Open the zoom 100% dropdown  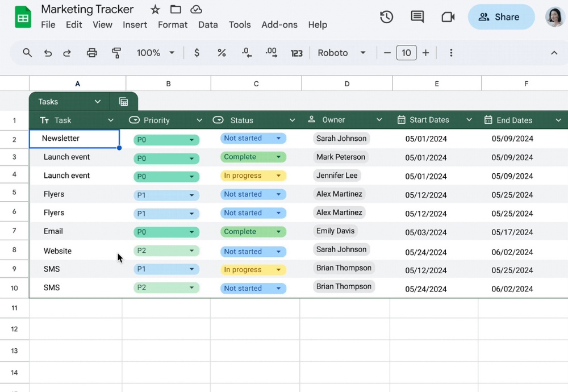coord(156,53)
